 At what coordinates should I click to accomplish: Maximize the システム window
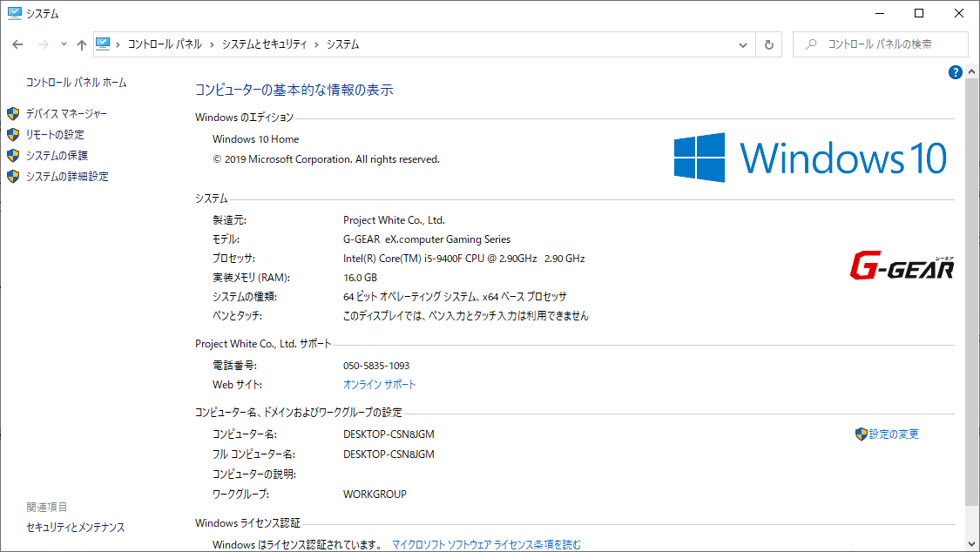coord(919,13)
